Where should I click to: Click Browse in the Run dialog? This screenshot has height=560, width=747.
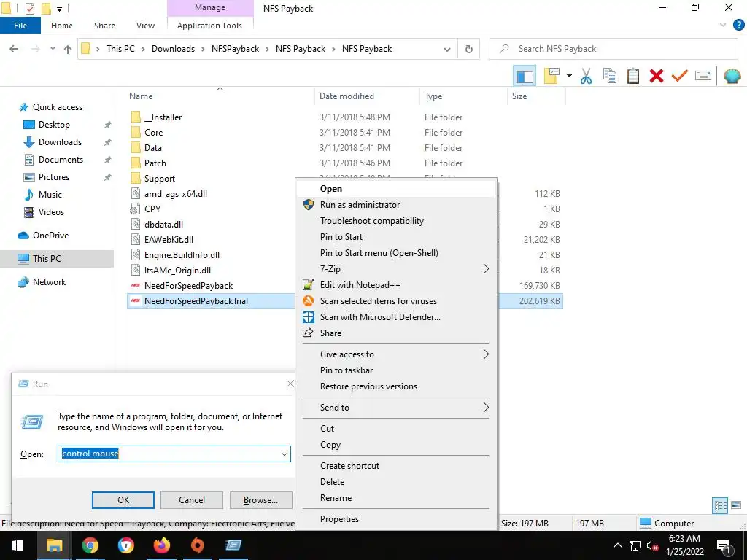point(260,500)
